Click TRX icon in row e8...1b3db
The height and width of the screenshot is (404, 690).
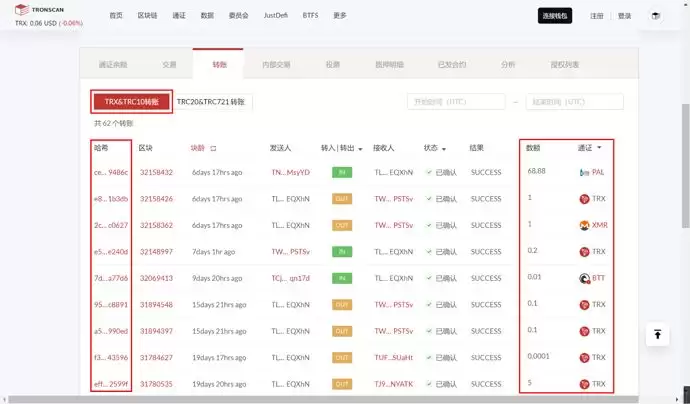[x=584, y=199]
